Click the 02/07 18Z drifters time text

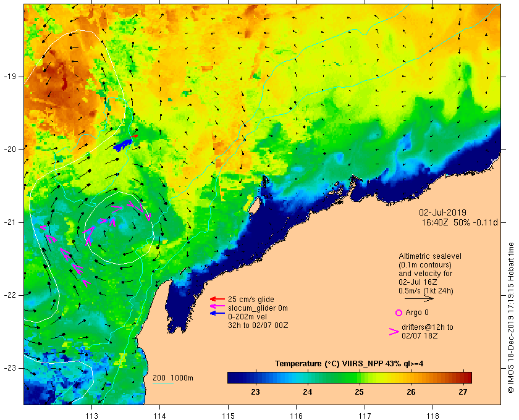click(420, 335)
